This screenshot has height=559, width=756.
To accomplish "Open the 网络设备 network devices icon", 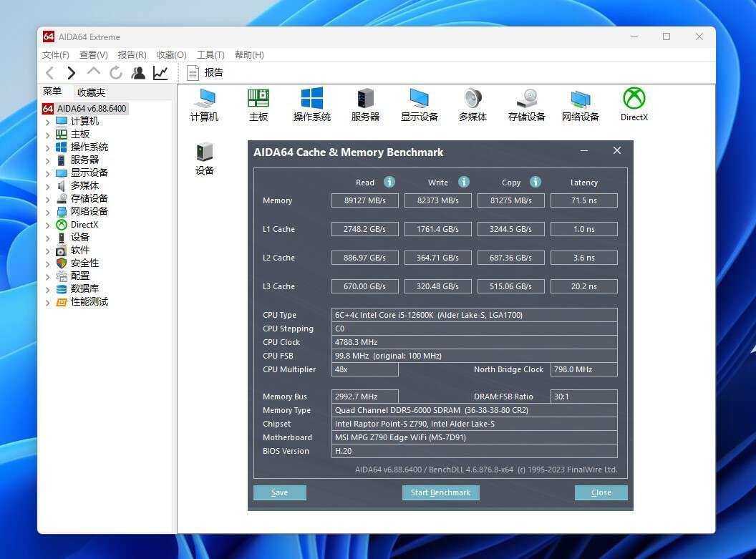I will point(580,104).
